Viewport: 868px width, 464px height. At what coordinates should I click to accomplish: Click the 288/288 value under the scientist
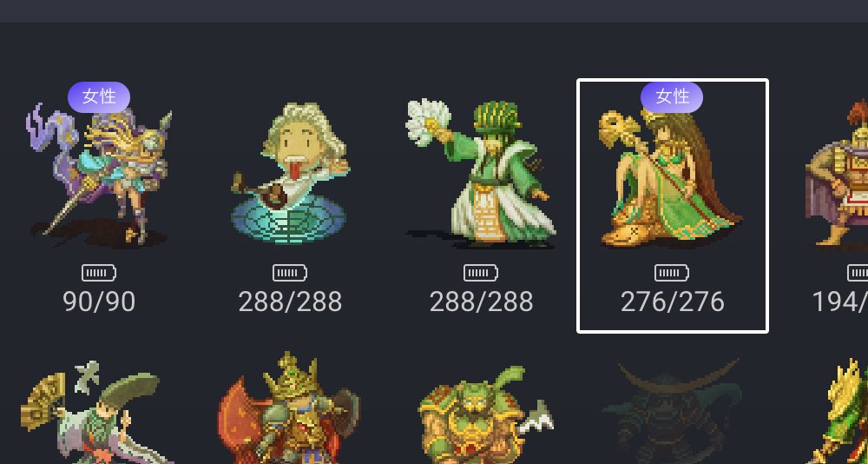tap(290, 302)
